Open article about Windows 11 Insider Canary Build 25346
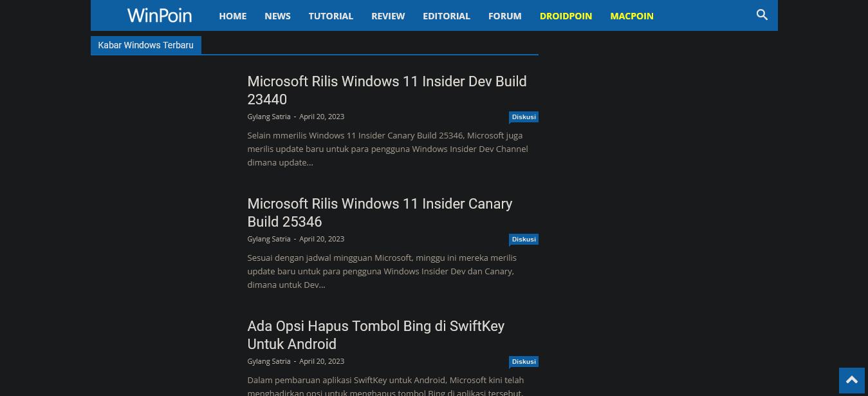Screen dimensions: 868x396 (380, 212)
